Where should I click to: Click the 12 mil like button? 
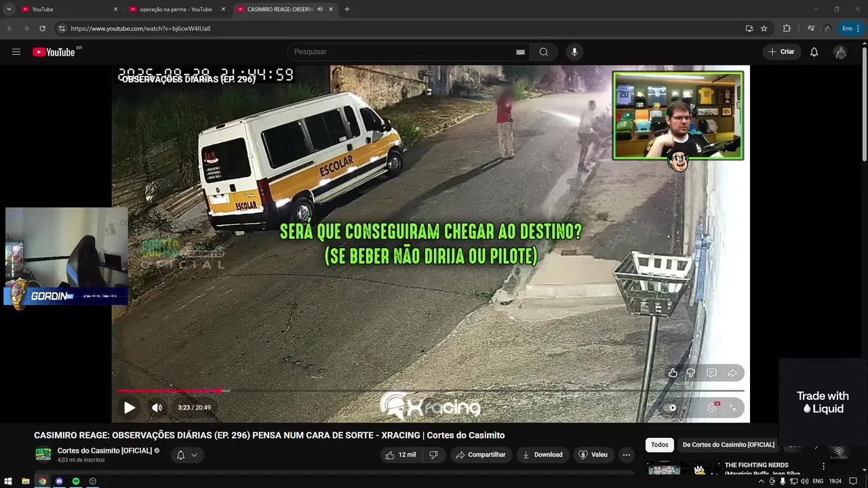pos(401,455)
